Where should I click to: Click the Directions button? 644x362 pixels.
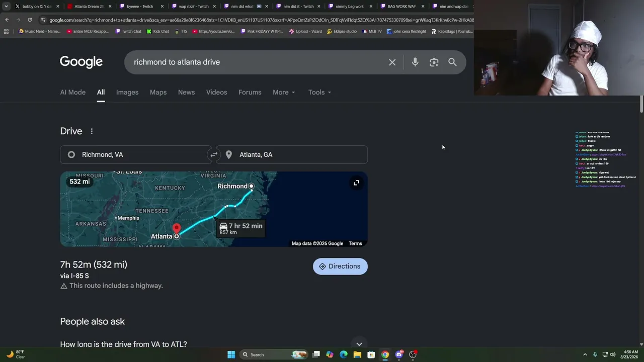pyautogui.click(x=340, y=266)
